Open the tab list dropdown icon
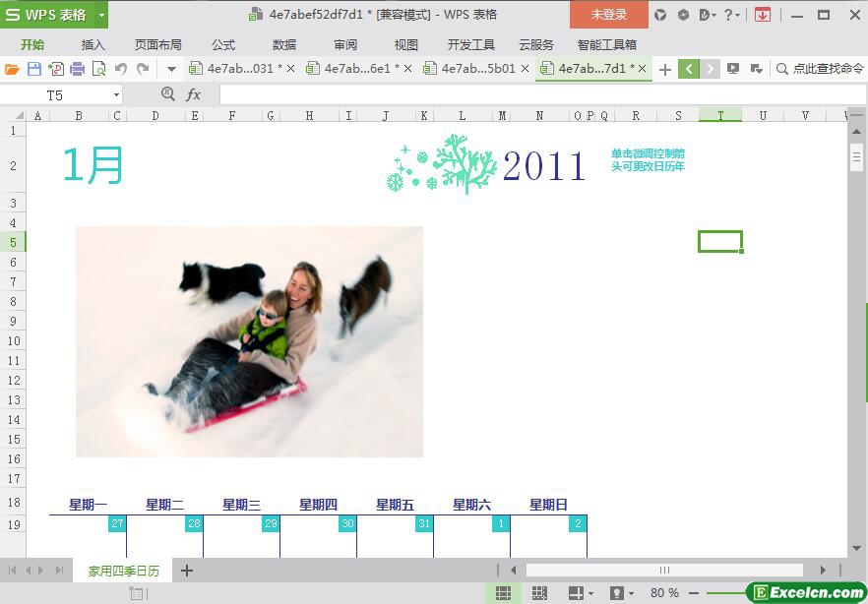 point(756,69)
